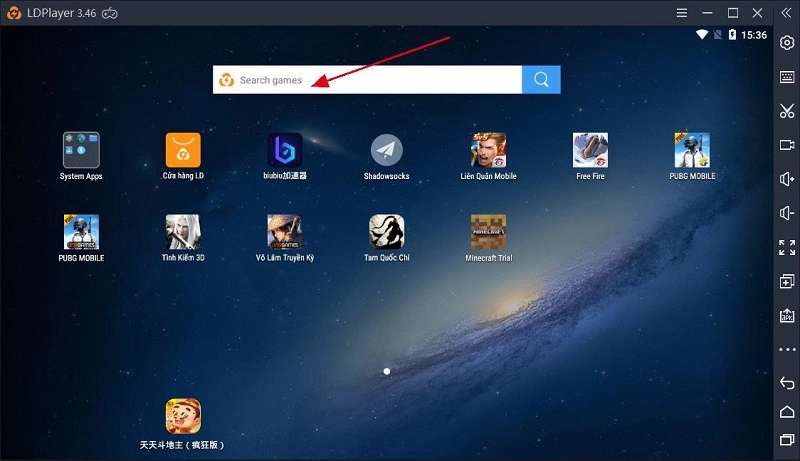Show more sidebar tools with three dots
800x461 pixels.
click(787, 349)
